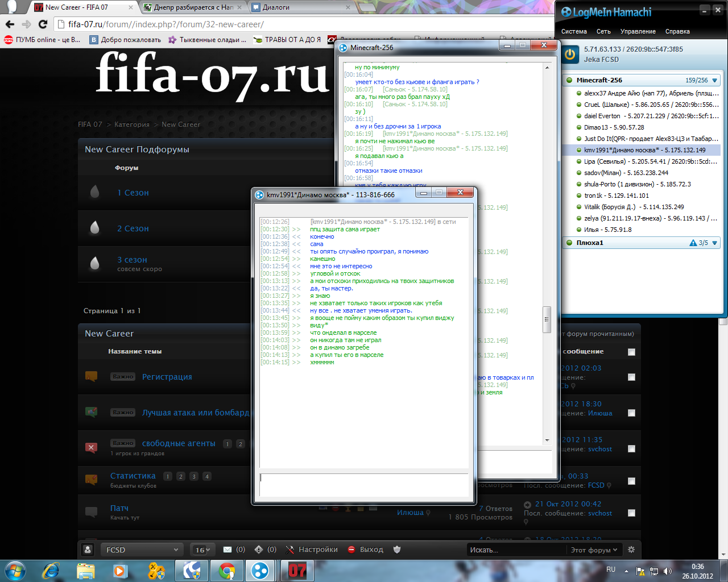The image size is (728, 582).
Task: Click warning icon beside Плюха1 3/5
Action: click(693, 243)
